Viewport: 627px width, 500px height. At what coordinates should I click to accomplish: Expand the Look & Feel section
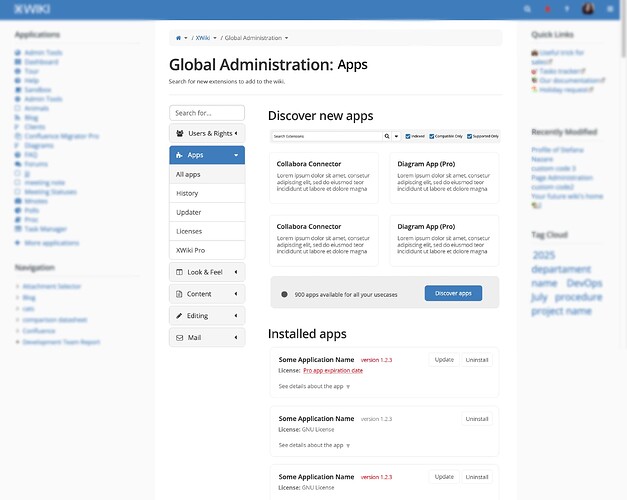(x=236, y=272)
